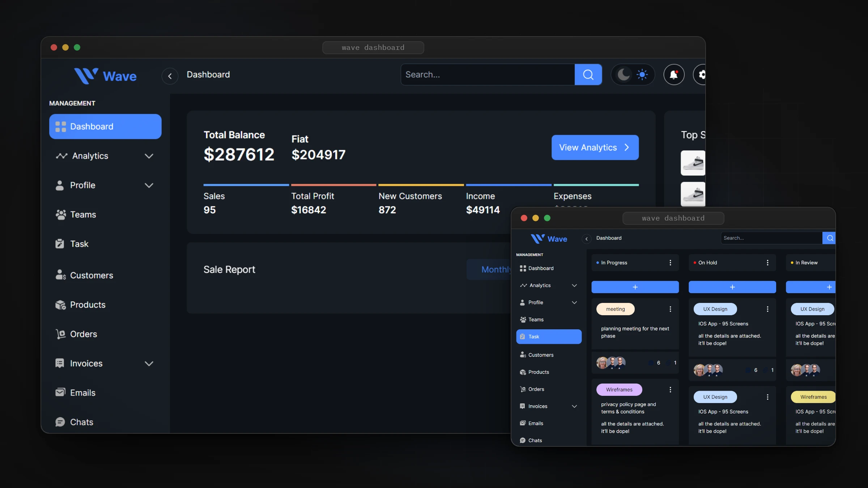
Task: Open Chats in large window sidebar
Action: click(x=105, y=422)
